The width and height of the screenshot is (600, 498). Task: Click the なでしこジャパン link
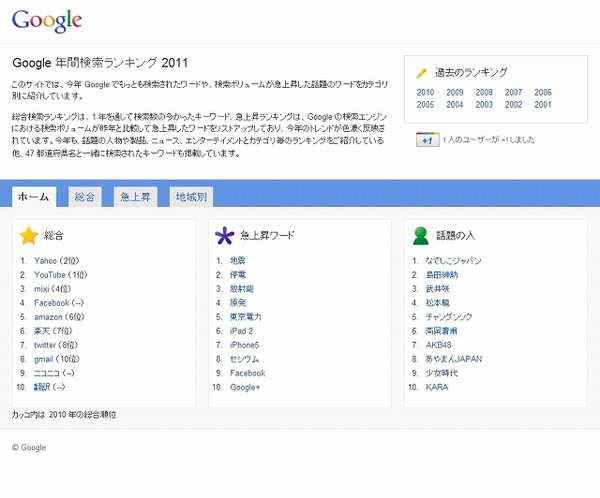tap(453, 261)
